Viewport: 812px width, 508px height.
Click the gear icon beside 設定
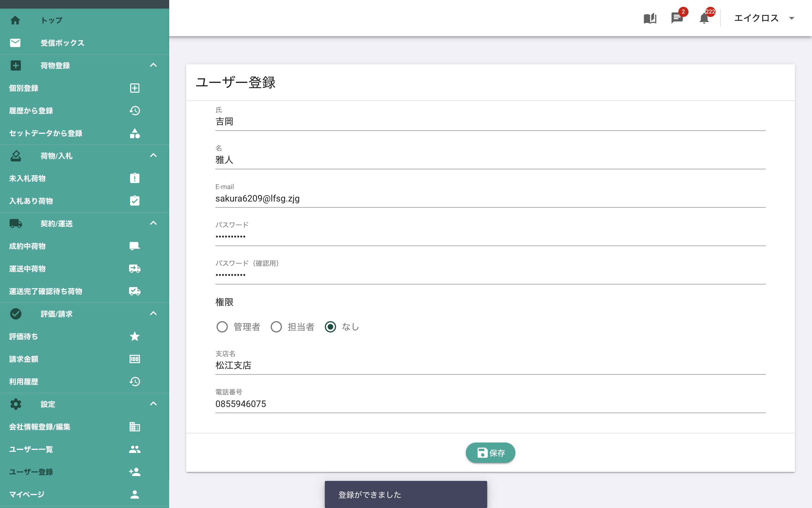(x=16, y=404)
